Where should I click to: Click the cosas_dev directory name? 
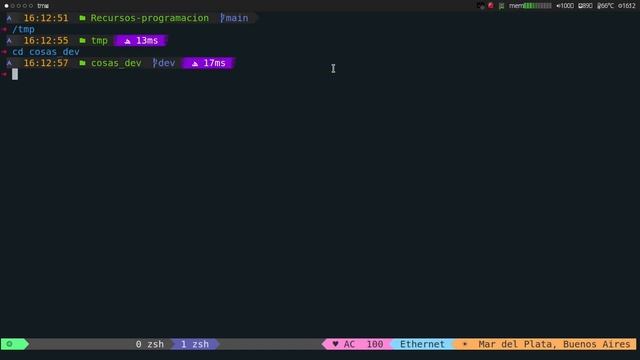coord(116,63)
